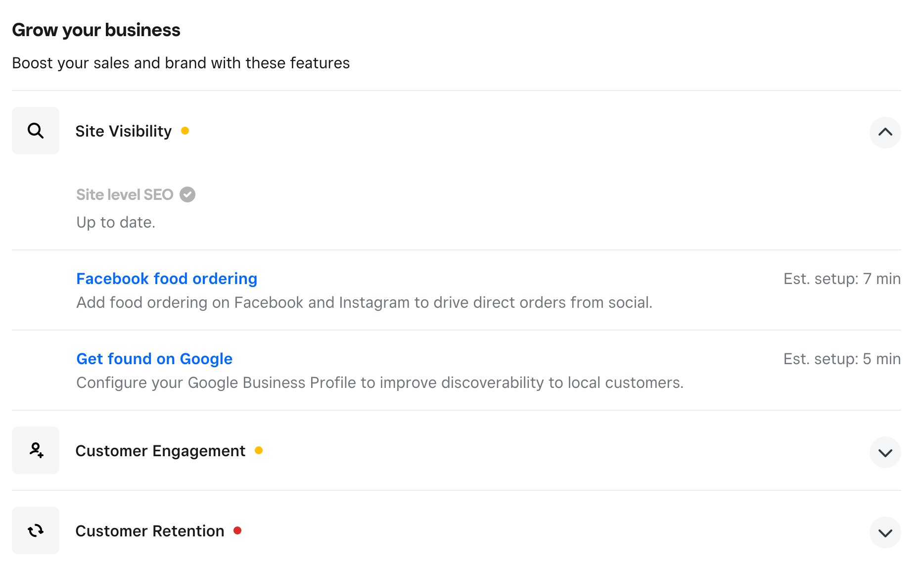Click the Customer Retention refresh arrows icon
The width and height of the screenshot is (924, 573).
[36, 530]
